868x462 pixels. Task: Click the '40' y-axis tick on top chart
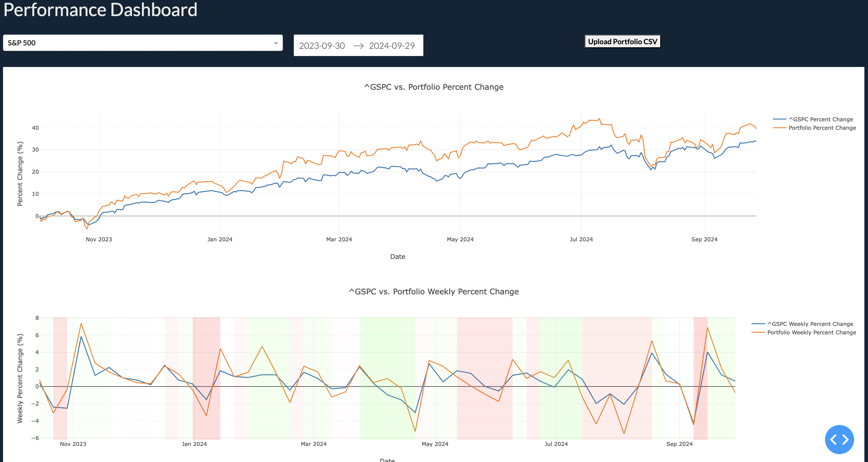pos(35,128)
